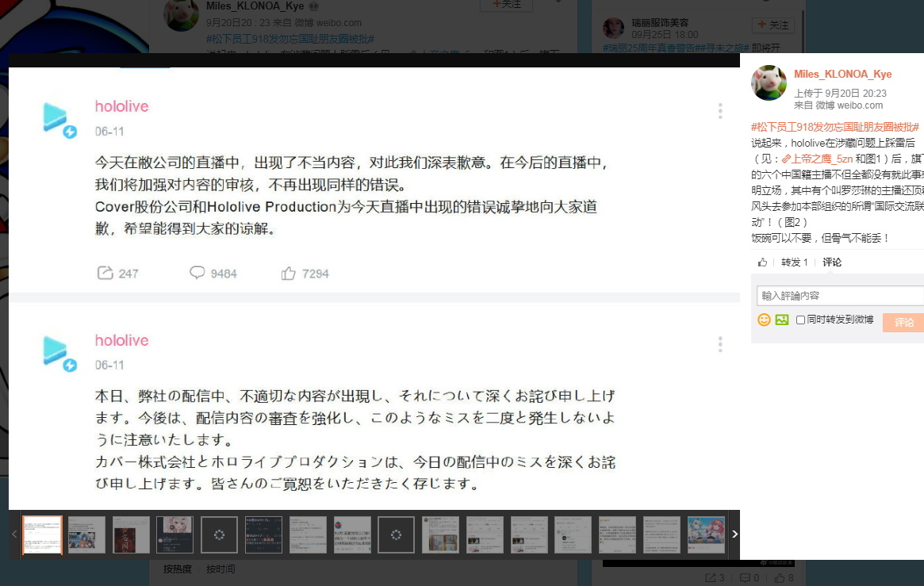This screenshot has height=586, width=924.
Task: Switch to the 转发 1 tab
Action: (x=795, y=262)
